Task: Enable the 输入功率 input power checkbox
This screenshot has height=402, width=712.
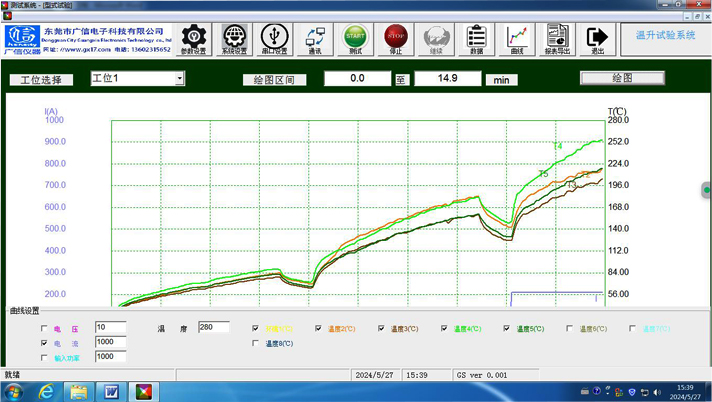Action: click(x=44, y=357)
